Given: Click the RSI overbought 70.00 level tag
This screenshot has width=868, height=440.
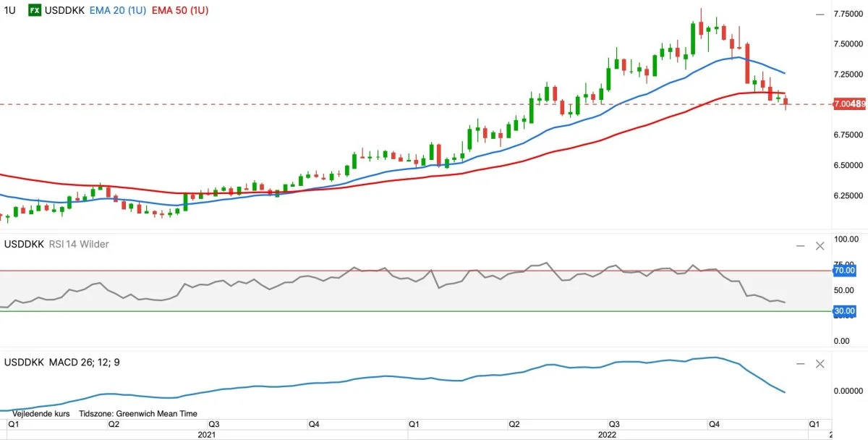Looking at the screenshot, I should pos(844,271).
